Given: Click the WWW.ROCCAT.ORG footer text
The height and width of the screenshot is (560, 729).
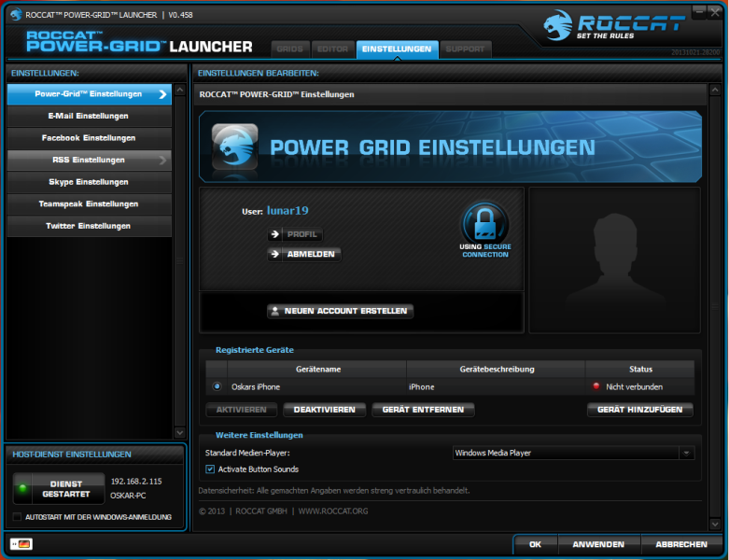Looking at the screenshot, I should (x=333, y=511).
